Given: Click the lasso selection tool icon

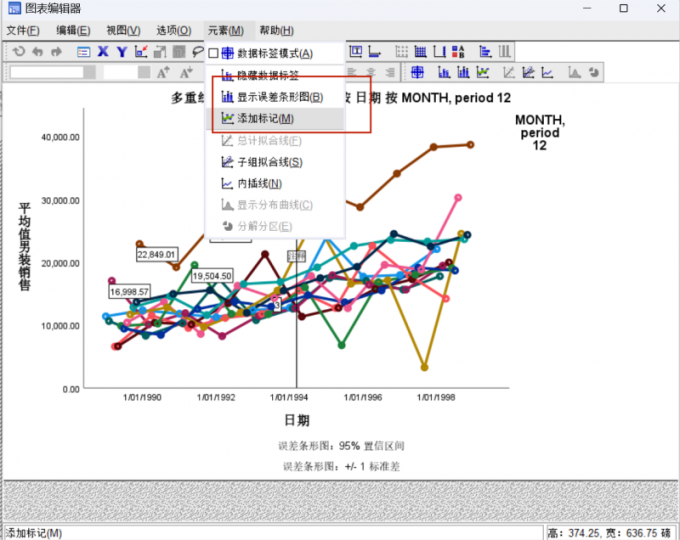Looking at the screenshot, I should pyautogui.click(x=198, y=52).
